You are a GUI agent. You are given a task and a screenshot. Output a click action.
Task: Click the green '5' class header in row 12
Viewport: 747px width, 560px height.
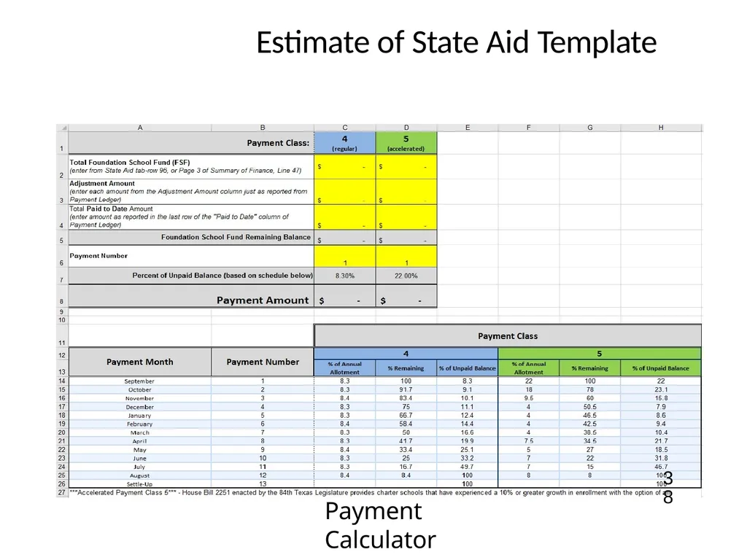[x=600, y=354]
